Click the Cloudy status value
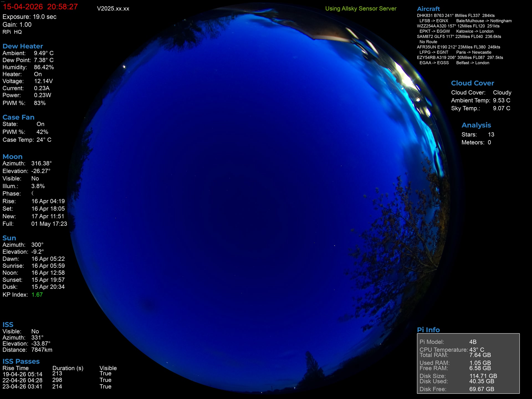532x399 pixels. pos(502,93)
